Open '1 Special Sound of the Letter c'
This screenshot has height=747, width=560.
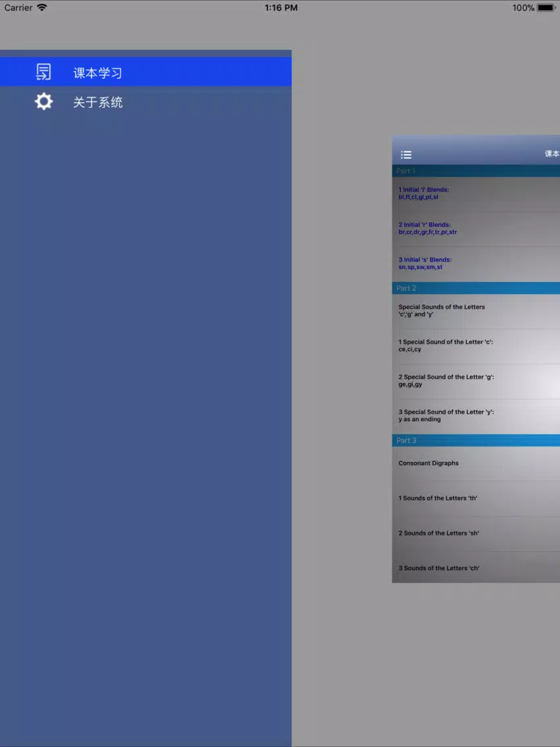point(476,347)
